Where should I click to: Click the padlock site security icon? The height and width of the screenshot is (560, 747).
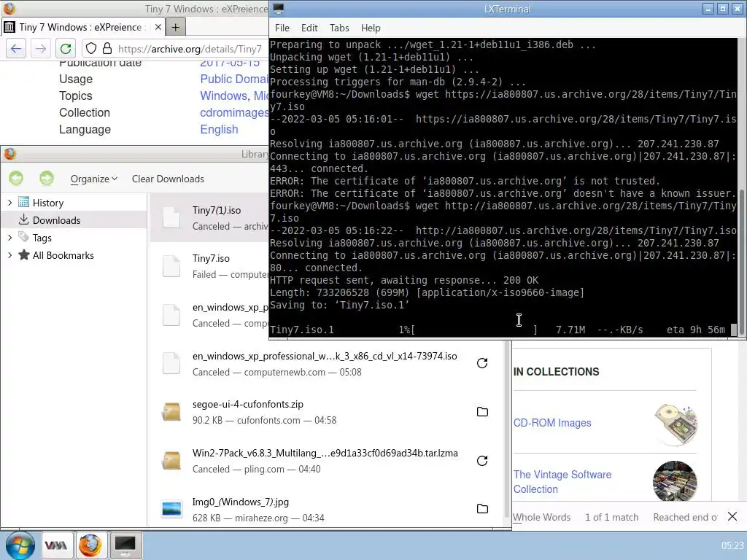pos(108,49)
